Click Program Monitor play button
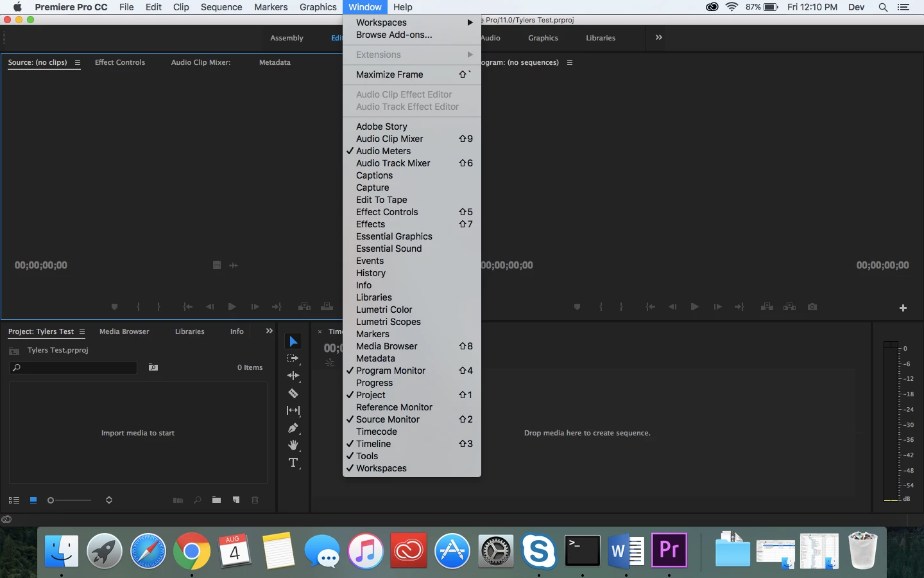This screenshot has height=578, width=924. 694,307
